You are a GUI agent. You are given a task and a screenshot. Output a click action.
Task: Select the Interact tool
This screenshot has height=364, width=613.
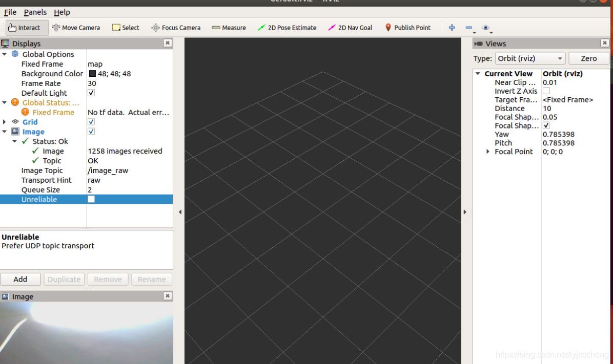click(x=27, y=28)
